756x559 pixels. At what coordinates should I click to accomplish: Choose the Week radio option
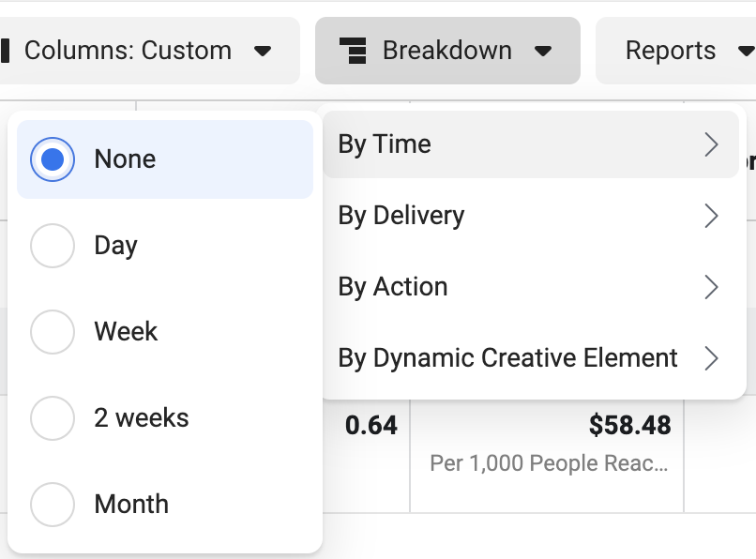click(53, 332)
